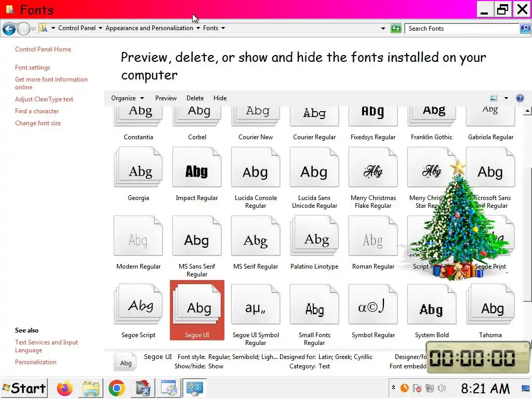Select the Lucida Sans Unicode Regular font
This screenshot has width=532, height=399.
click(314, 167)
